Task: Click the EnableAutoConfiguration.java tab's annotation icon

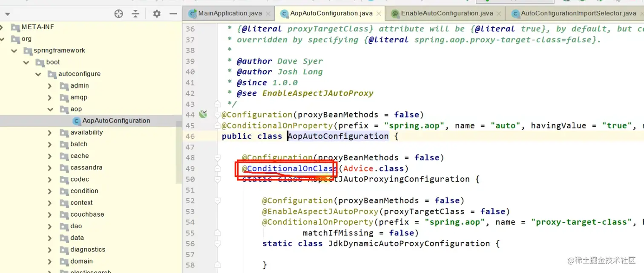Action: [x=395, y=14]
